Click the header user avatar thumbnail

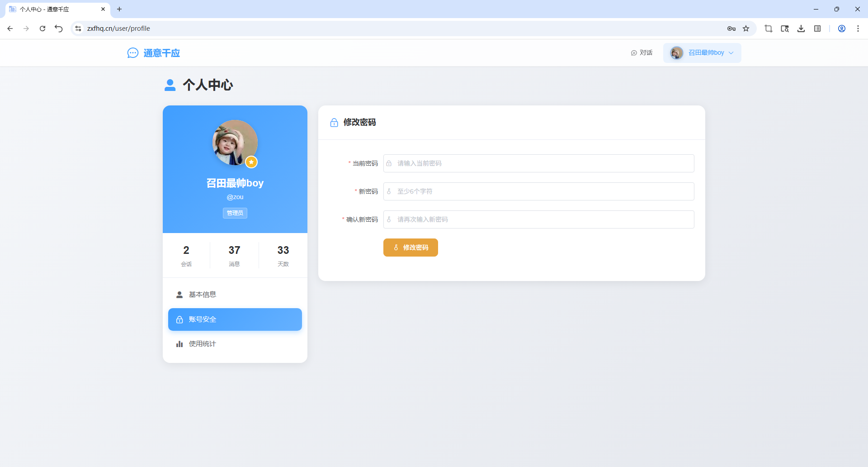click(677, 53)
